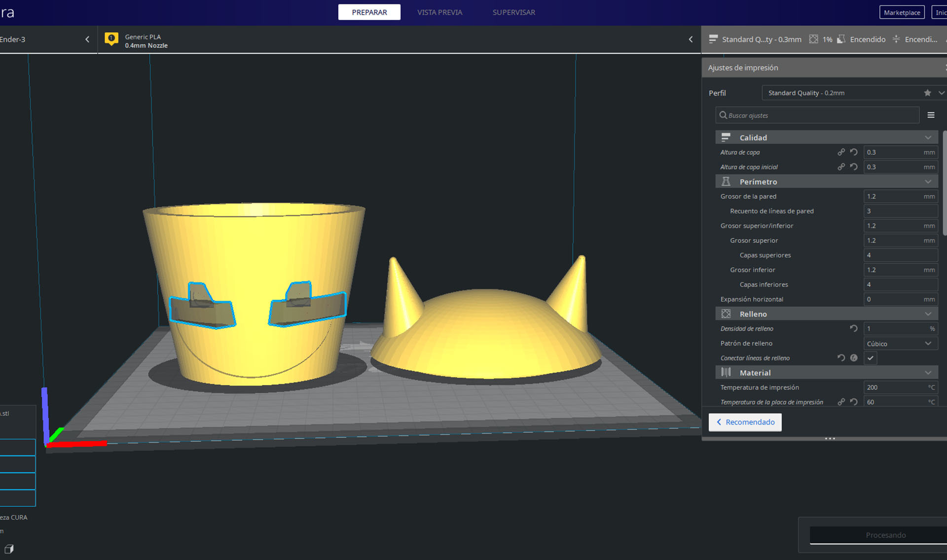
Task: Open the Perfil Standard Quality - 0.2mm dropdown
Action: (854, 93)
